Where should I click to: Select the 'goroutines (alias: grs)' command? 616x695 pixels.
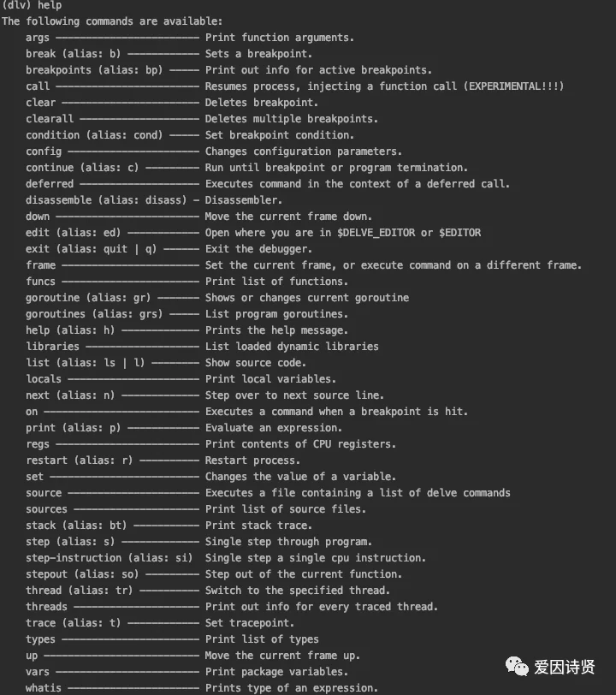pyautogui.click(x=94, y=314)
